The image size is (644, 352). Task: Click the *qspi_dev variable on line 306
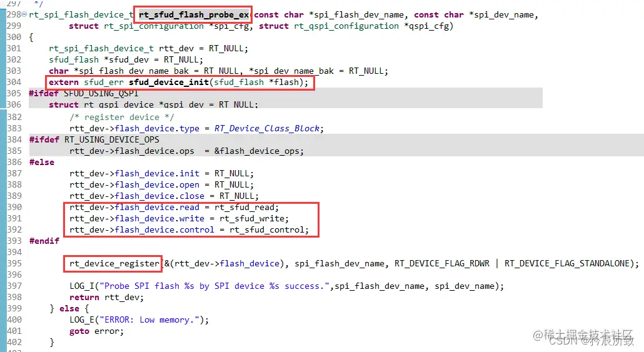(181, 105)
